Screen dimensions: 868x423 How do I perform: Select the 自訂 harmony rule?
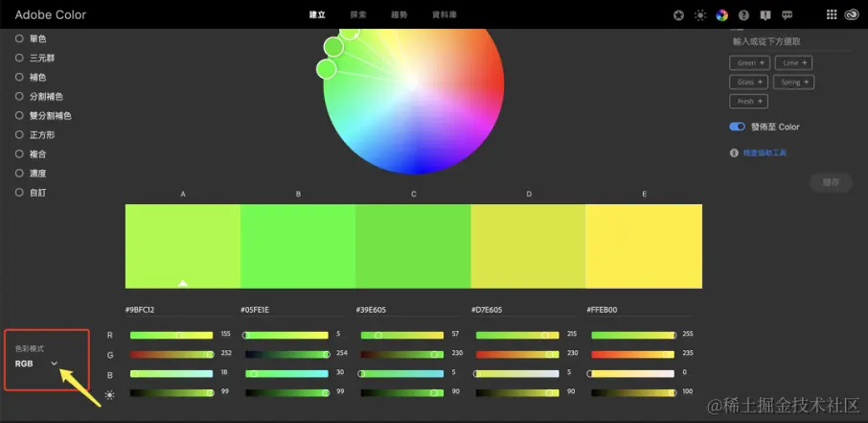[x=32, y=193]
